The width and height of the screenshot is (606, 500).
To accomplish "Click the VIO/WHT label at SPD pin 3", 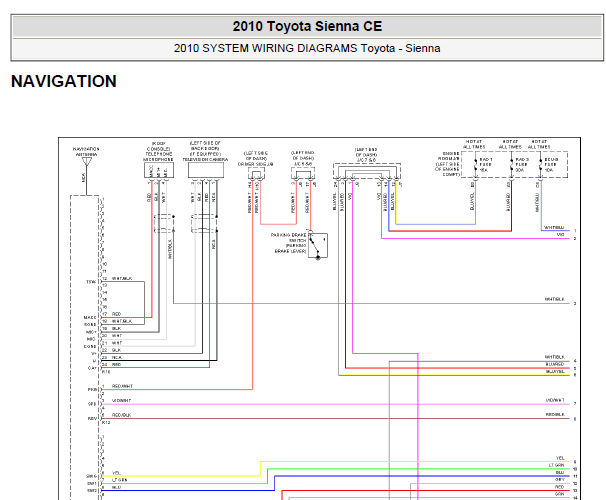I will [x=121, y=400].
